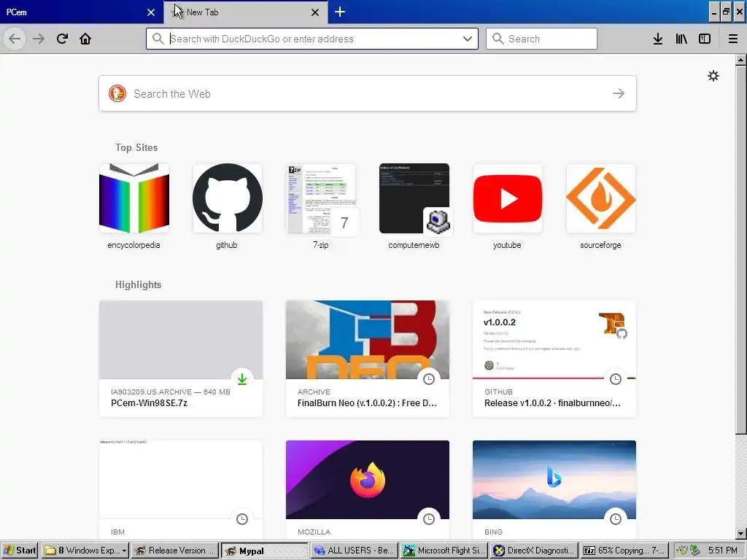Open the home page via house icon

pos(85,39)
